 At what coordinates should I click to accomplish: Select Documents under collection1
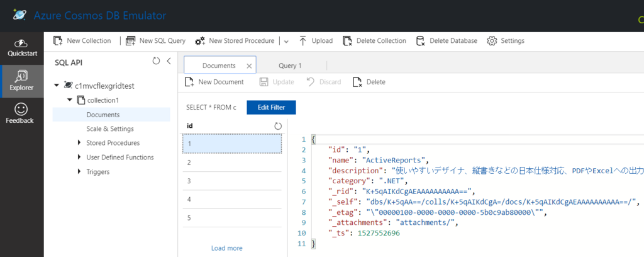point(111,115)
